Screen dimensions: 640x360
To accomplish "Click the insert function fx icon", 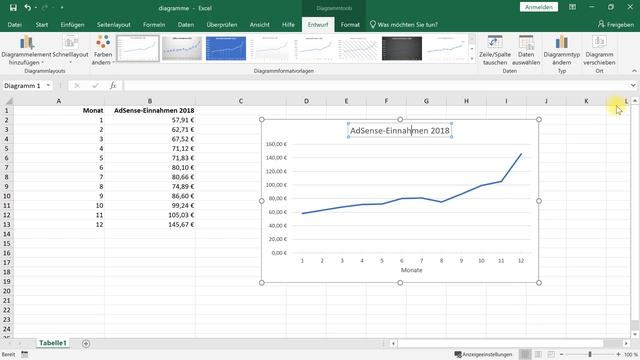I will pyautogui.click(x=113, y=85).
